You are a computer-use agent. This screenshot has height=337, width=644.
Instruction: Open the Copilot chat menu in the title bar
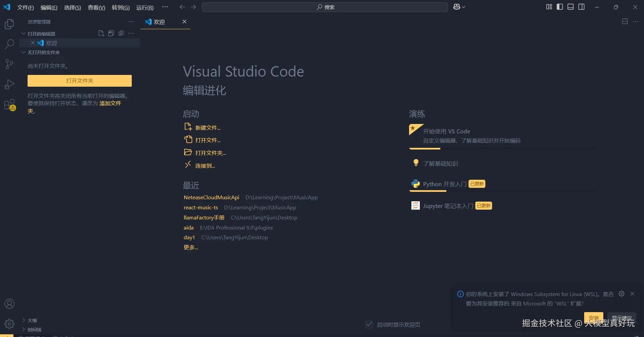tap(459, 7)
